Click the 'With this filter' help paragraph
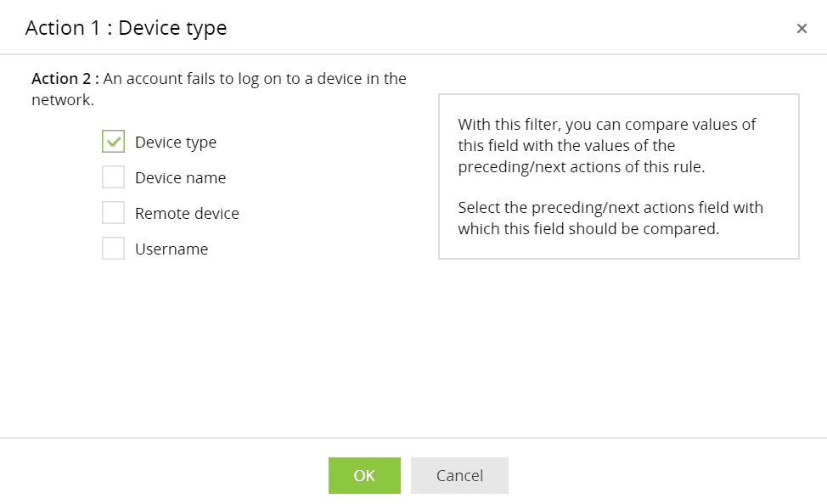The height and width of the screenshot is (504, 827). coord(606,145)
